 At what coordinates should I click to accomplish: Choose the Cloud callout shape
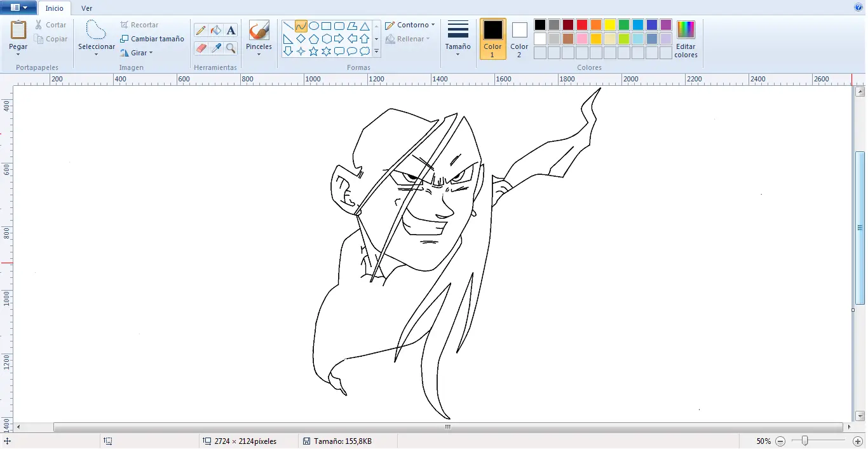point(365,52)
